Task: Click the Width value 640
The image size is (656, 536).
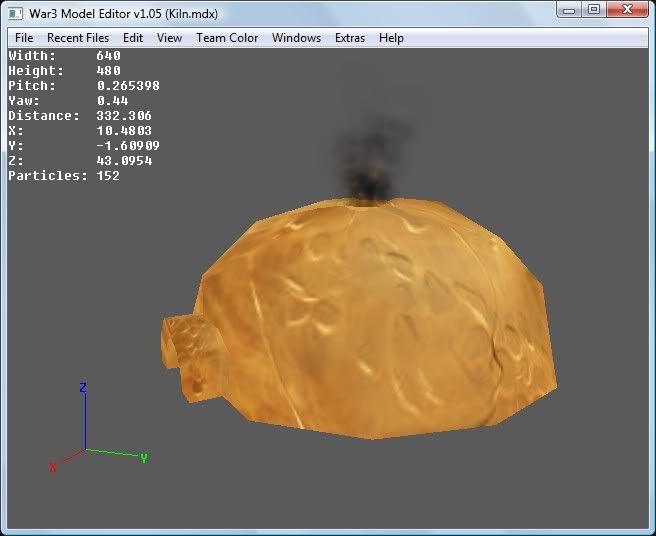Action: pos(109,56)
